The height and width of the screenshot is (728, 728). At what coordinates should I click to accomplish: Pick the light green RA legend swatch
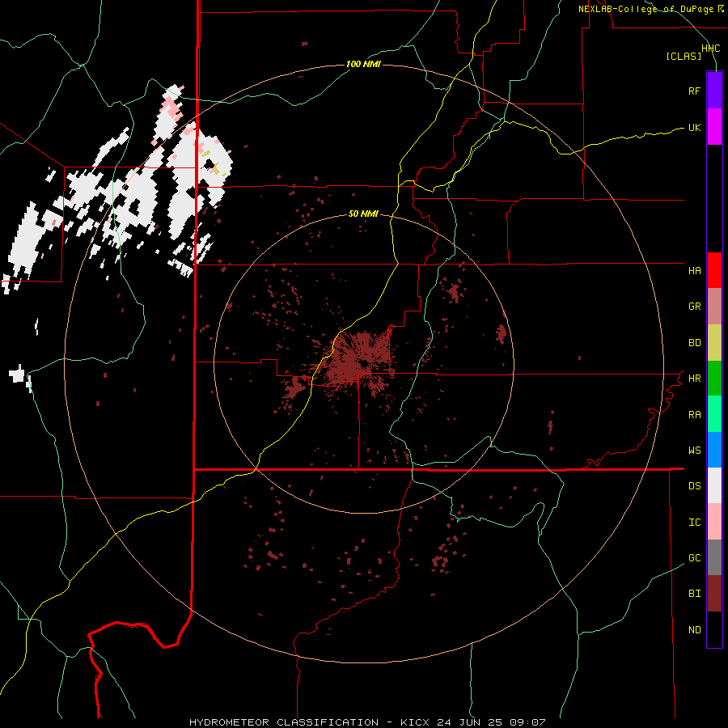pyautogui.click(x=714, y=414)
